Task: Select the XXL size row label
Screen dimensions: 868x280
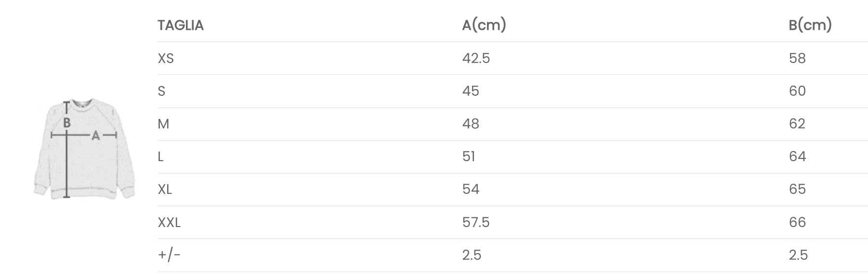Action: coord(169,222)
